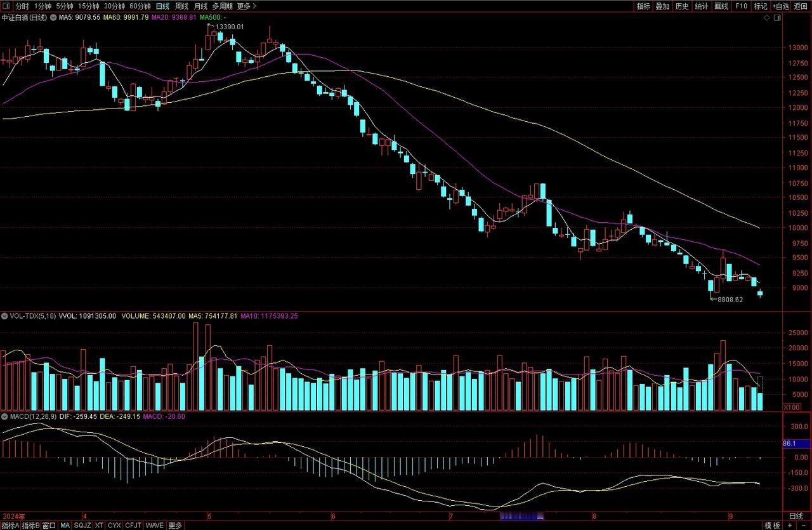
Task: Click the 13390.01 high price label
Action: click(230, 27)
